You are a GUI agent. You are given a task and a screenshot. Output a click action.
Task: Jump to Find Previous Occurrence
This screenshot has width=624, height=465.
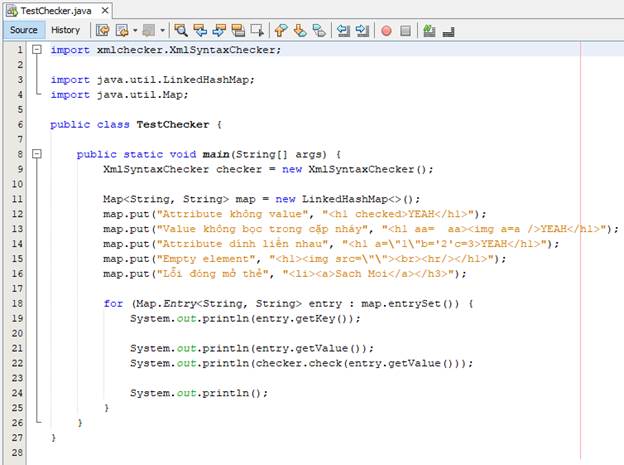200,31
